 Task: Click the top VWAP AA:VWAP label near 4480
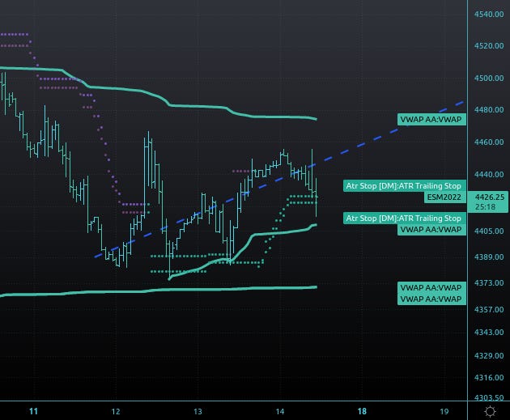(x=431, y=119)
